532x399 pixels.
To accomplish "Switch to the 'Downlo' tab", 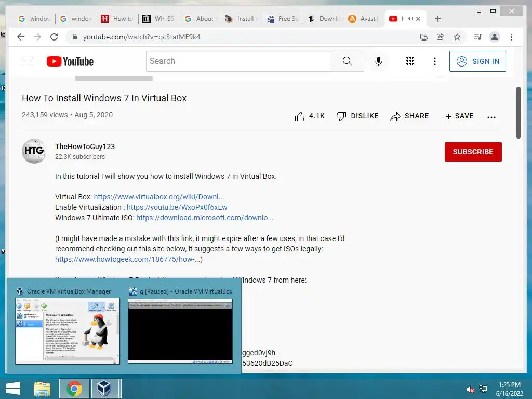I will pyautogui.click(x=324, y=19).
